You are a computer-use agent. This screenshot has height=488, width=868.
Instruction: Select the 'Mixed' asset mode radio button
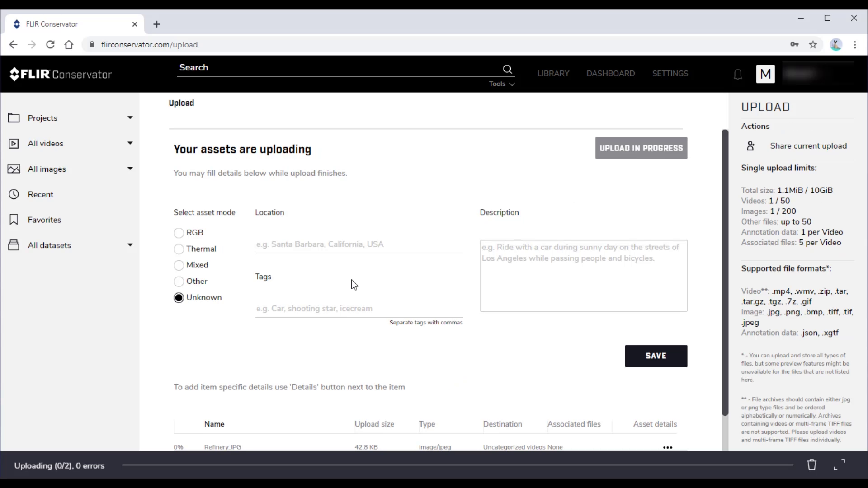point(178,264)
